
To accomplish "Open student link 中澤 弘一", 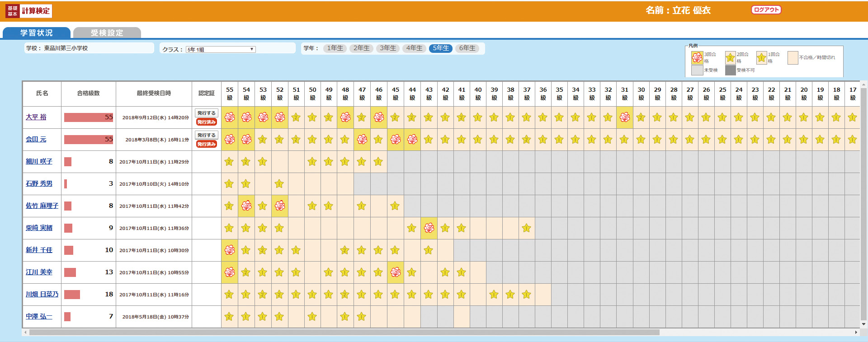I will click(39, 316).
